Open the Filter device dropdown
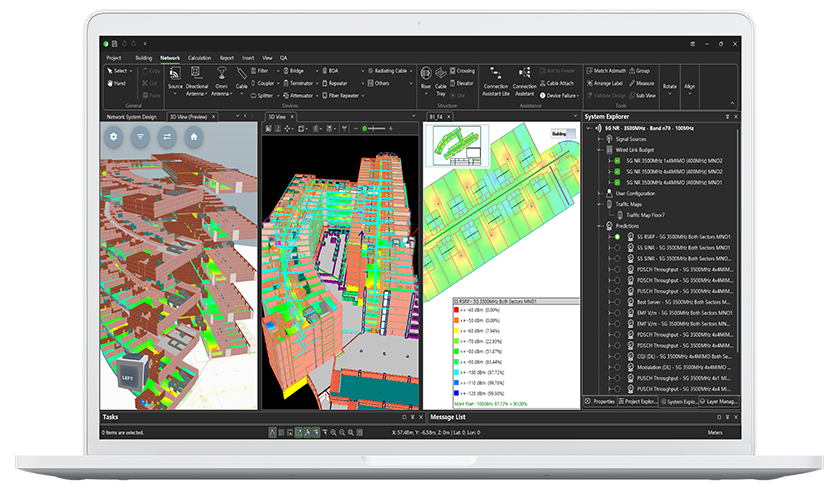This screenshot has height=489, width=838. [x=278, y=71]
